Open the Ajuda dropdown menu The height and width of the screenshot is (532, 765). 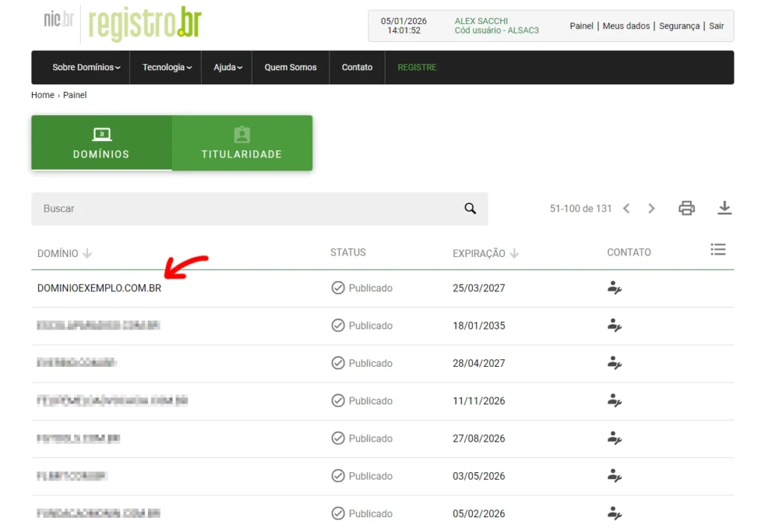(228, 67)
